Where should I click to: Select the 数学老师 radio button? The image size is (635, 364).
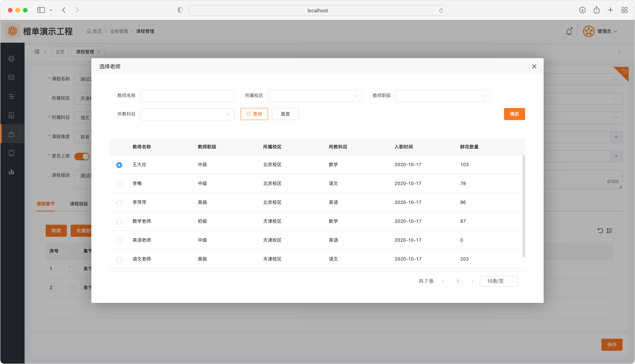119,221
